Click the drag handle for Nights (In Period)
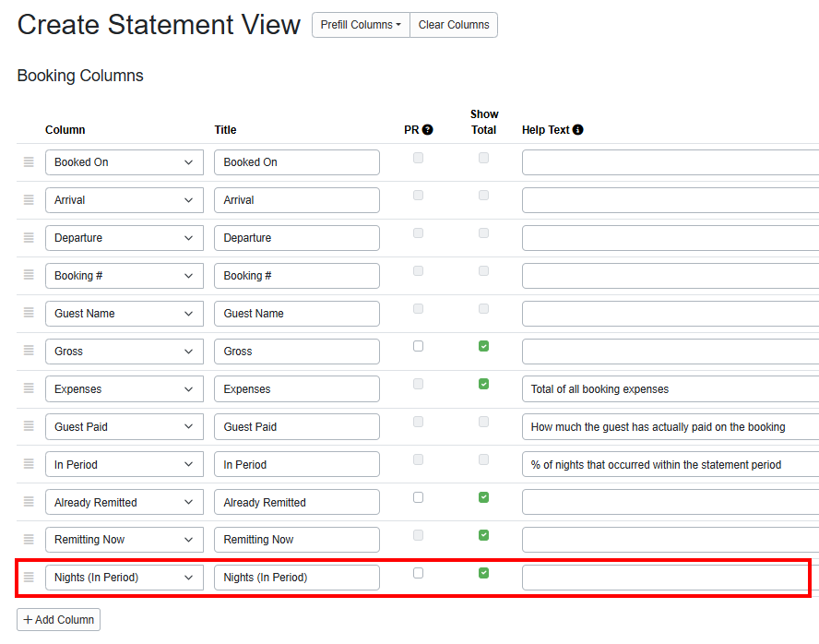819x644 pixels. [x=29, y=578]
